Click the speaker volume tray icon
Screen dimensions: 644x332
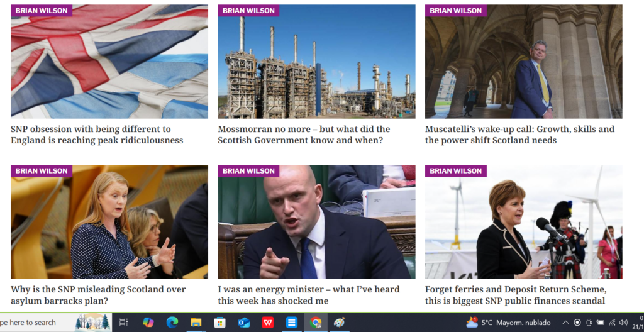pos(623,323)
